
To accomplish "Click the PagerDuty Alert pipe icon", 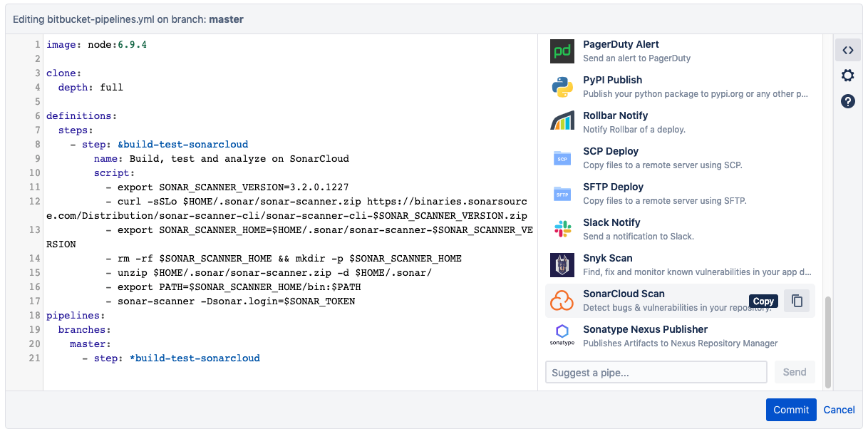I will coord(562,51).
